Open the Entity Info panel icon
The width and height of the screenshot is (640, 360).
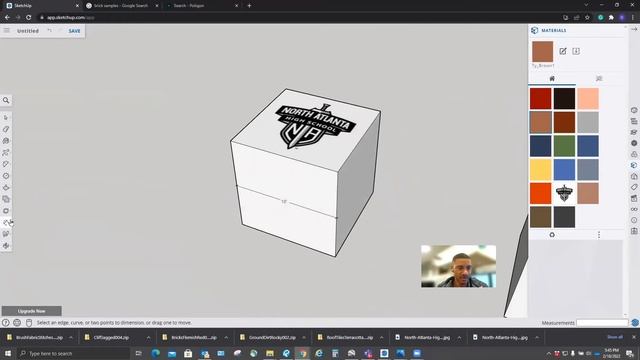(x=634, y=110)
